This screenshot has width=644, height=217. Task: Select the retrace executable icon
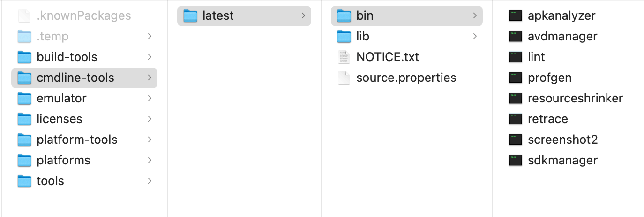(x=516, y=119)
